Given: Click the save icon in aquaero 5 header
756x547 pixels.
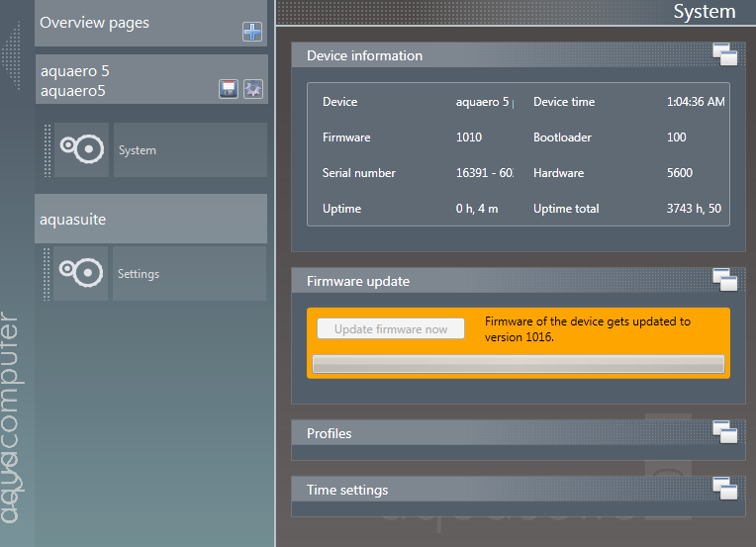Looking at the screenshot, I should click(229, 90).
